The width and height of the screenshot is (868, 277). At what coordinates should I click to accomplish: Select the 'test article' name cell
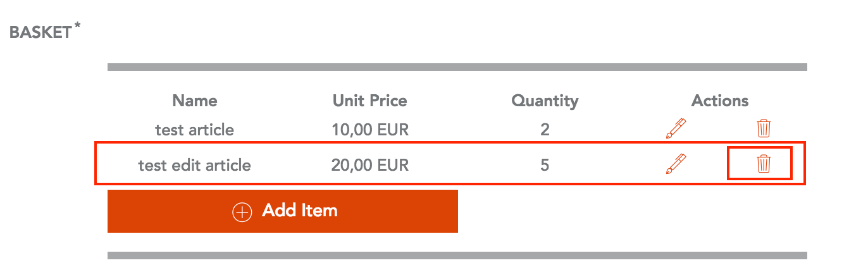195,130
